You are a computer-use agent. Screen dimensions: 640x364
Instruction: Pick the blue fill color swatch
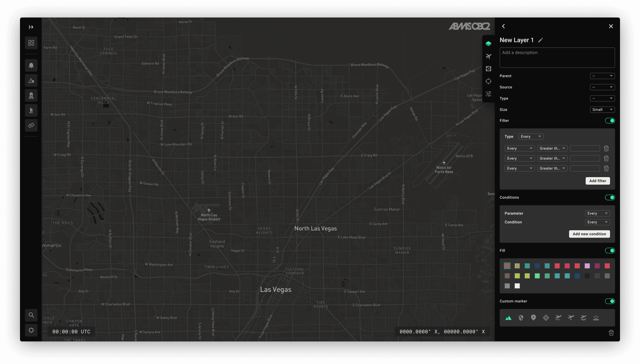538,266
